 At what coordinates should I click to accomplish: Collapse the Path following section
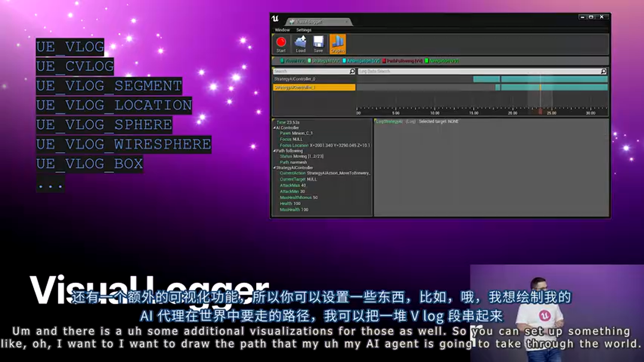pyautogui.click(x=275, y=150)
